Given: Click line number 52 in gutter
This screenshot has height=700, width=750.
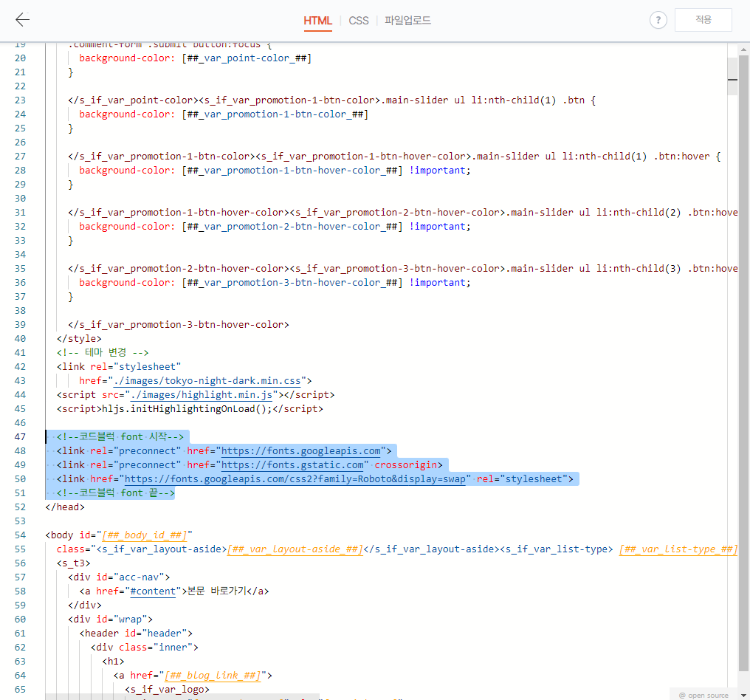Looking at the screenshot, I should [x=20, y=507].
